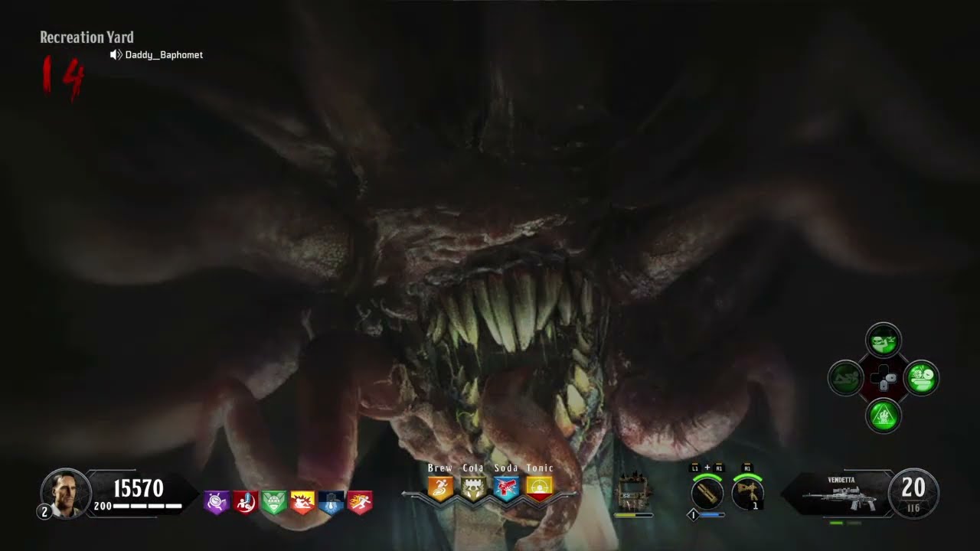The image size is (980, 551).
Task: Select the bottom triangle elixir on D-pad
Action: [x=884, y=416]
